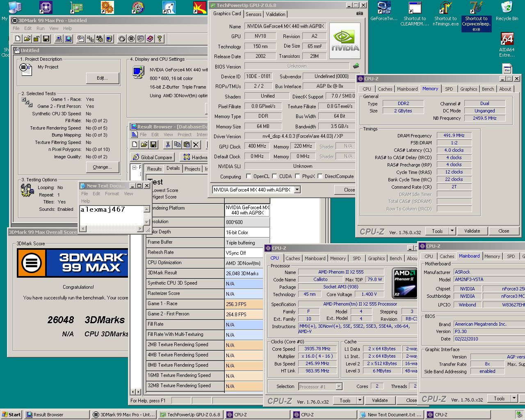
Task: Click the '256.3 FPS' Game 1 Race cell
Action: [x=244, y=304]
